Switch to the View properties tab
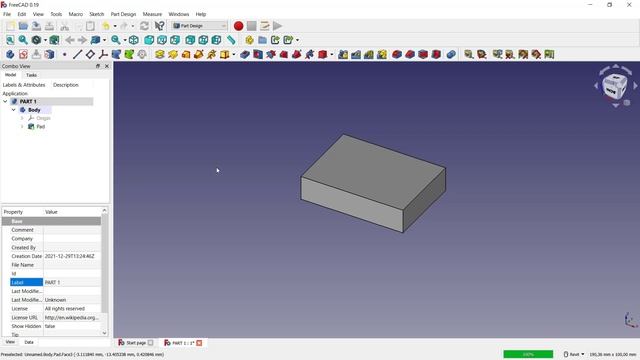 (10, 342)
